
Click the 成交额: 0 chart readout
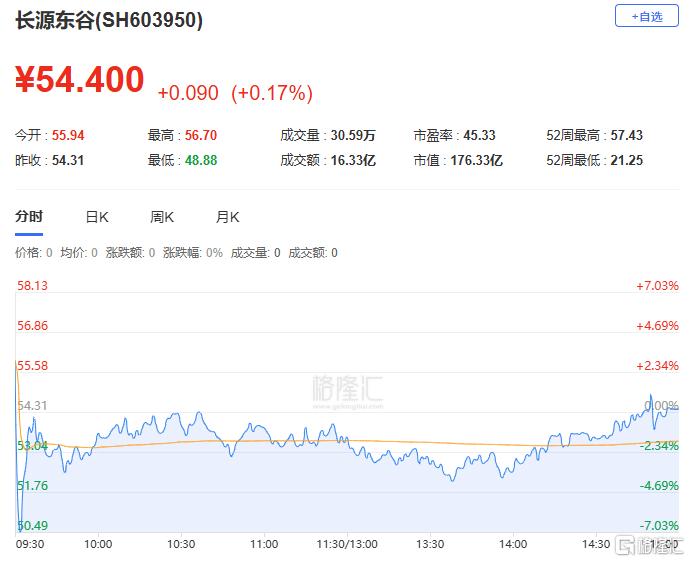point(313,253)
